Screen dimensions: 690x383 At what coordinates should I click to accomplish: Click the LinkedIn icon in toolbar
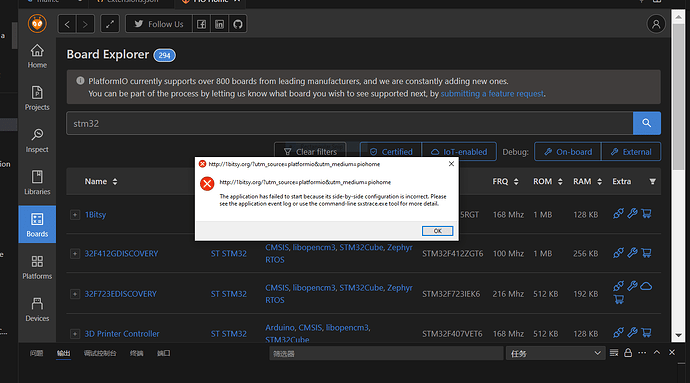point(219,24)
